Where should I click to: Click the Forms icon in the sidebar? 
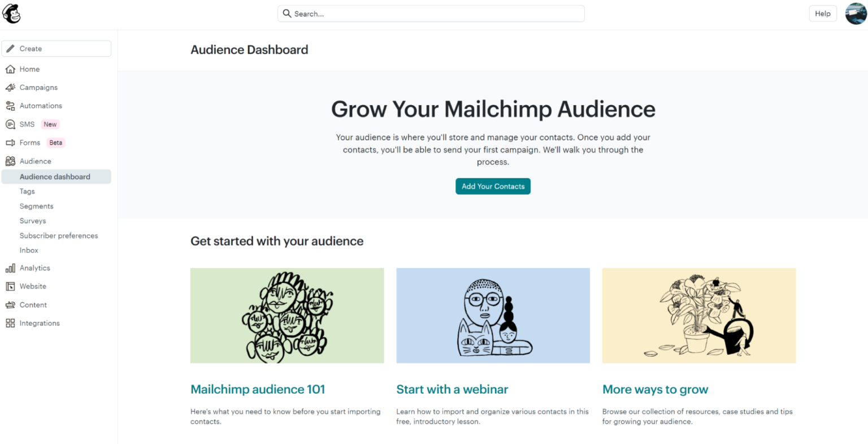click(10, 143)
